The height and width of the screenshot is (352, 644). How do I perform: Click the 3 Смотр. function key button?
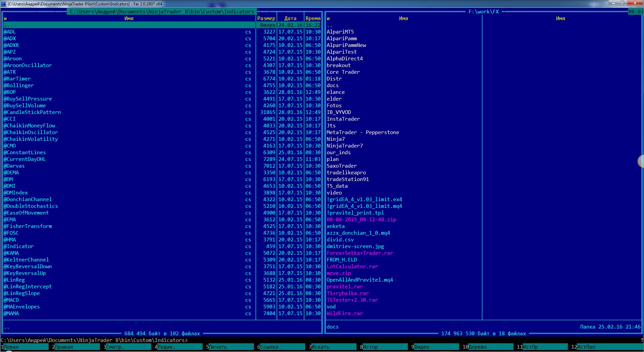coord(127,347)
